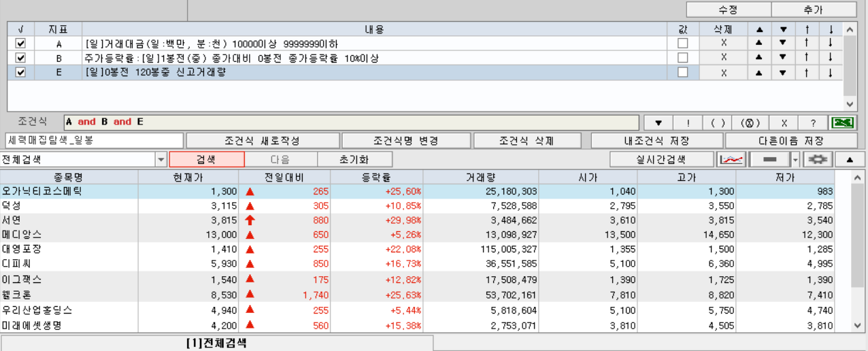The image size is (868, 351).
Task: Click the A and B and E formula field
Action: pyautogui.click(x=351, y=122)
